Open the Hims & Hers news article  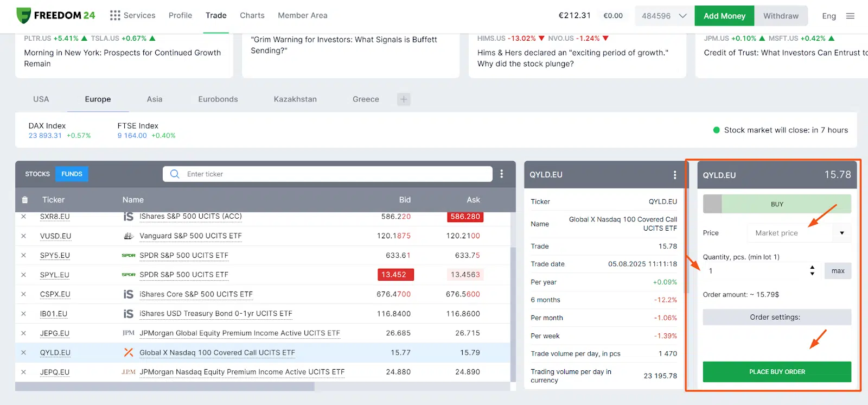pos(573,58)
